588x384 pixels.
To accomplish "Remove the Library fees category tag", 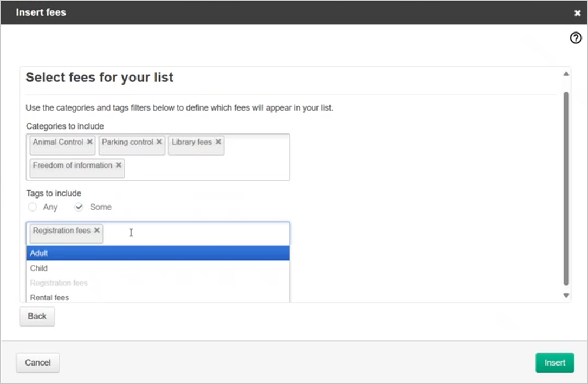I will point(218,142).
